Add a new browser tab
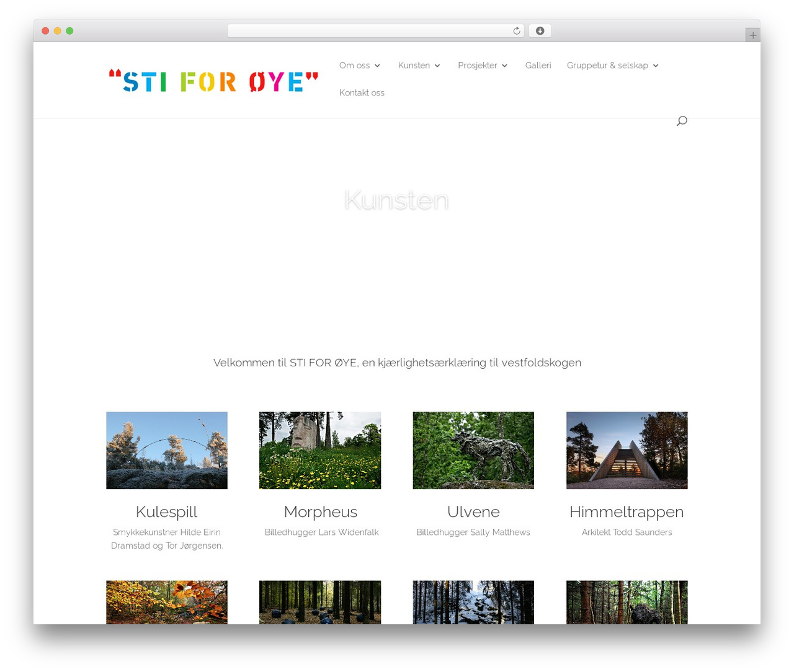Viewport: 794px width, 672px height. (752, 35)
